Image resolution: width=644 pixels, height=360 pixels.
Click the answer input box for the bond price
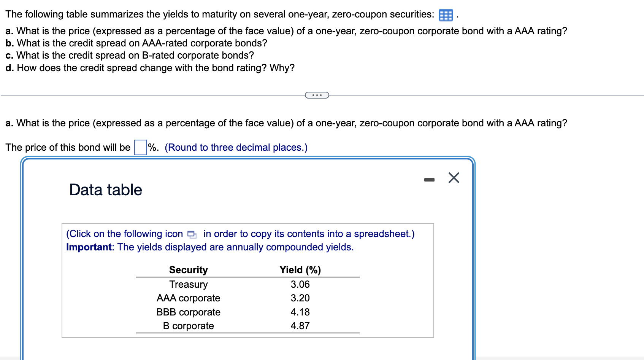coord(140,147)
